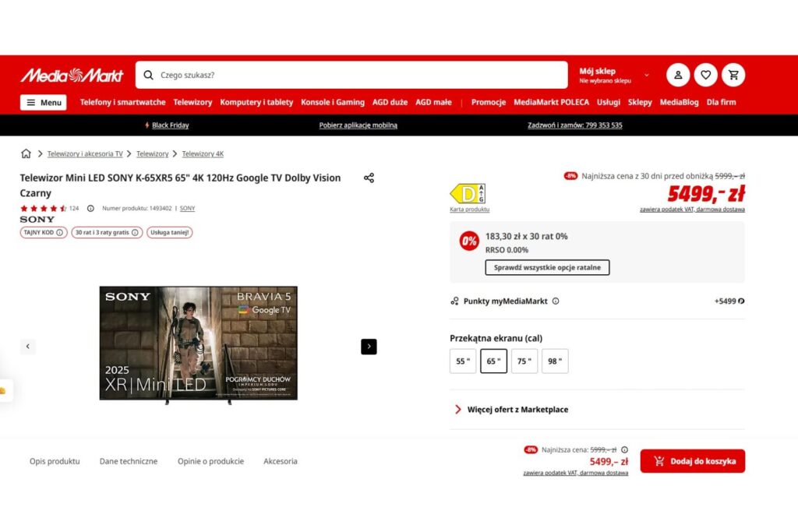This screenshot has height=532, width=798.
Task: Click the SONY brand logo
Action: tap(37, 219)
